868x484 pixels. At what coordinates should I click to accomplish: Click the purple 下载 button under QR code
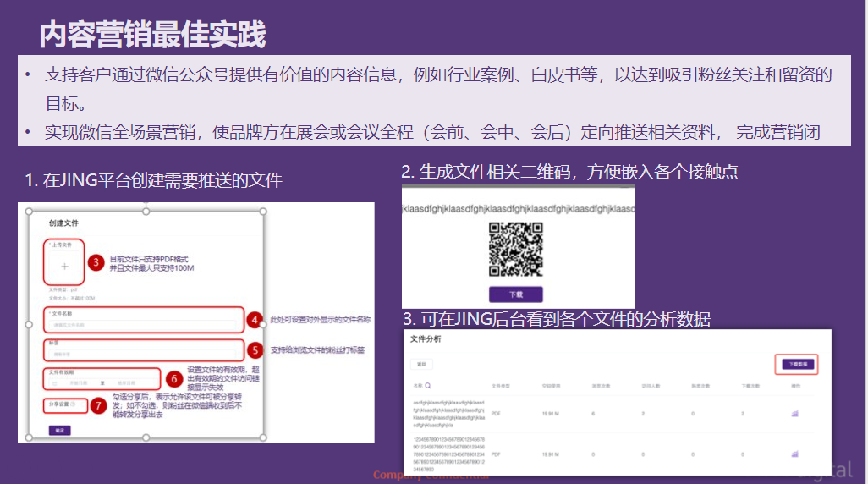[x=515, y=294]
